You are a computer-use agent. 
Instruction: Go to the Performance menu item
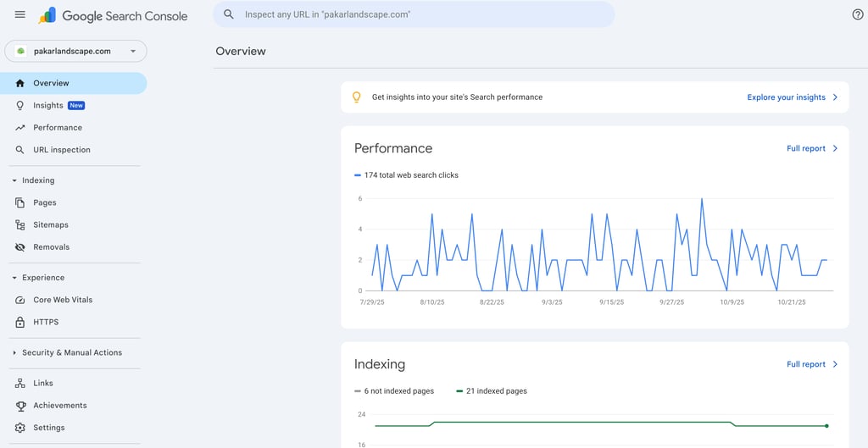[x=58, y=128]
